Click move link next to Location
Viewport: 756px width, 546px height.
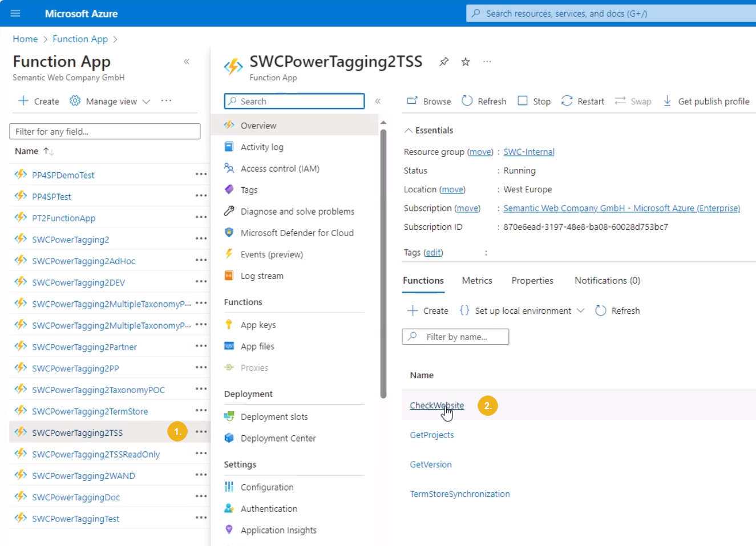(452, 189)
